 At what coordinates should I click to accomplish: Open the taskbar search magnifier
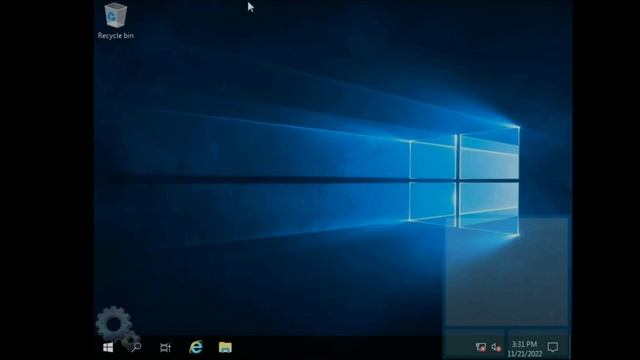pos(137,347)
